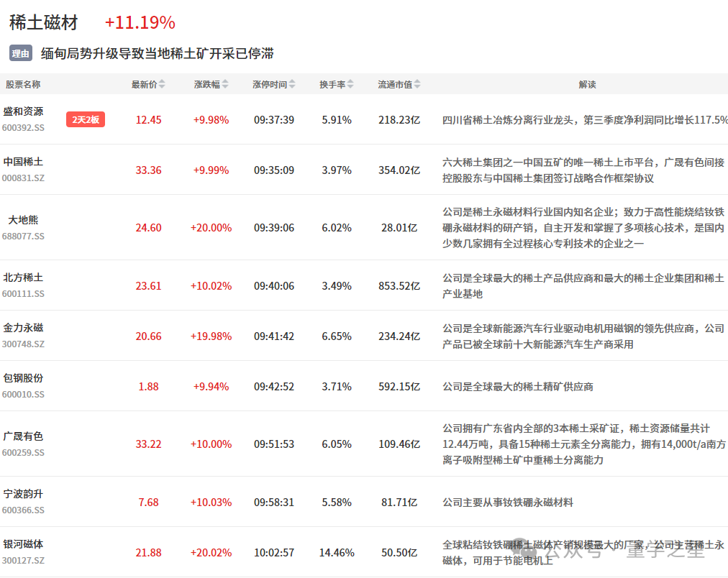Click stock code 600392.SS
Screen dimensions: 728x578
click(x=23, y=127)
